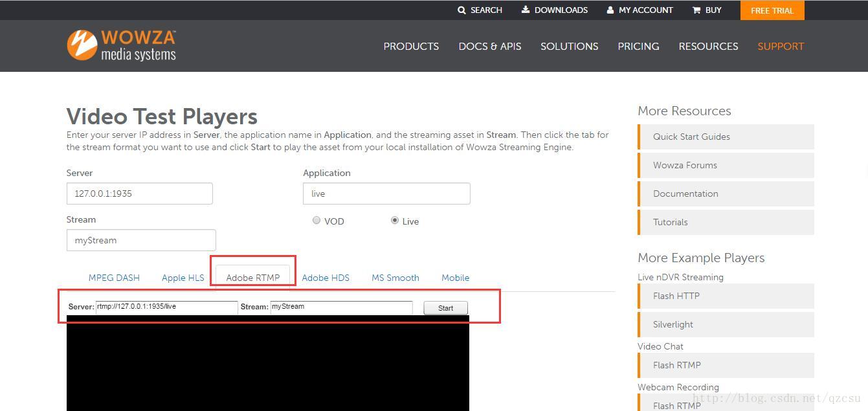Click the Video Test Players heading
This screenshot has width=868, height=411.
tap(162, 117)
